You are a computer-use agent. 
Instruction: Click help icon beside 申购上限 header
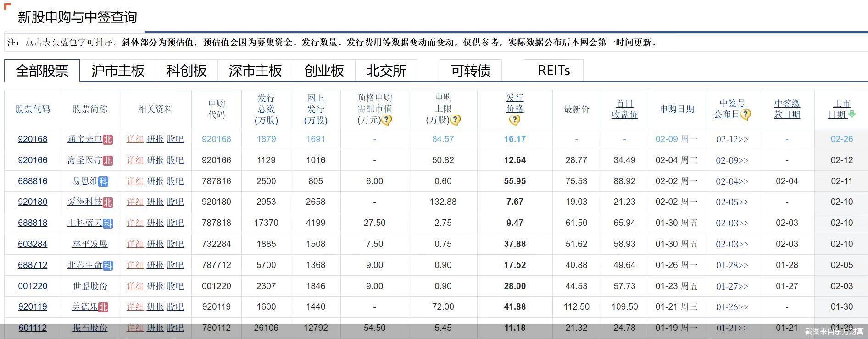click(455, 120)
